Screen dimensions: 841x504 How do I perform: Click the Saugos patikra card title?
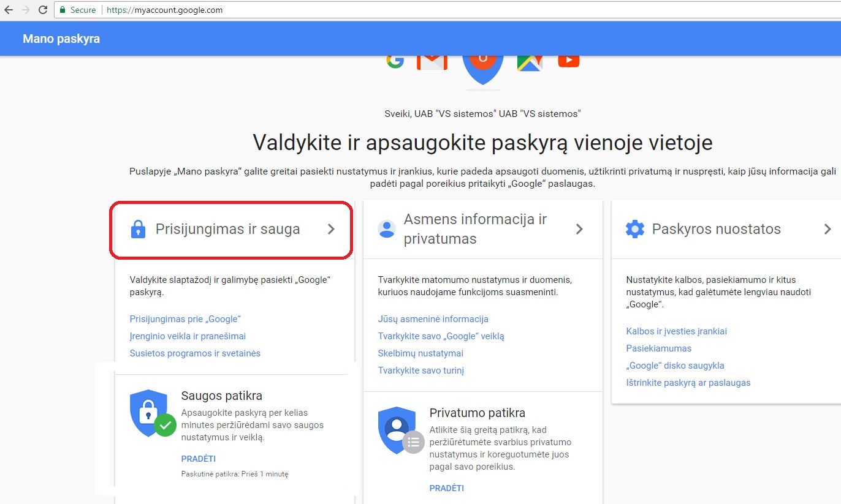[x=222, y=396]
